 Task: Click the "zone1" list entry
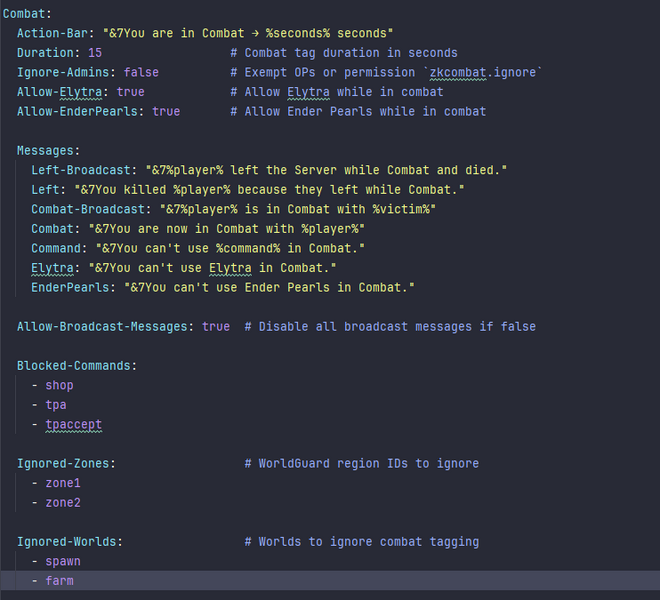(63, 483)
